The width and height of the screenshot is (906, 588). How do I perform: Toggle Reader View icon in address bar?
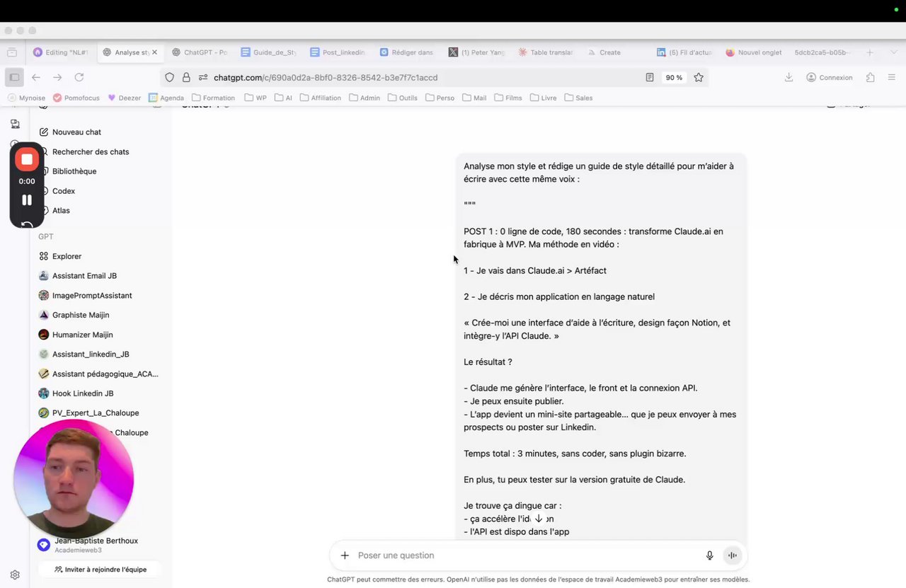coord(650,77)
